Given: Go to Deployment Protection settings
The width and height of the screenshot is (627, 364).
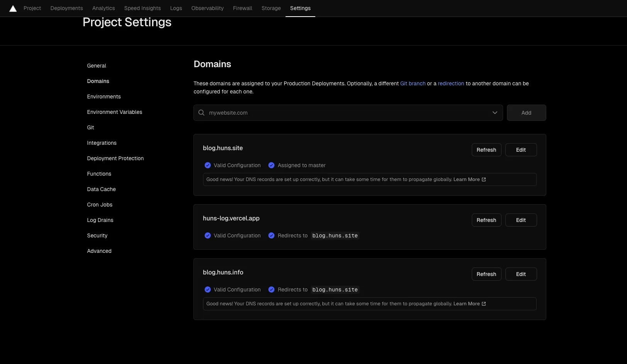Looking at the screenshot, I should (x=115, y=158).
